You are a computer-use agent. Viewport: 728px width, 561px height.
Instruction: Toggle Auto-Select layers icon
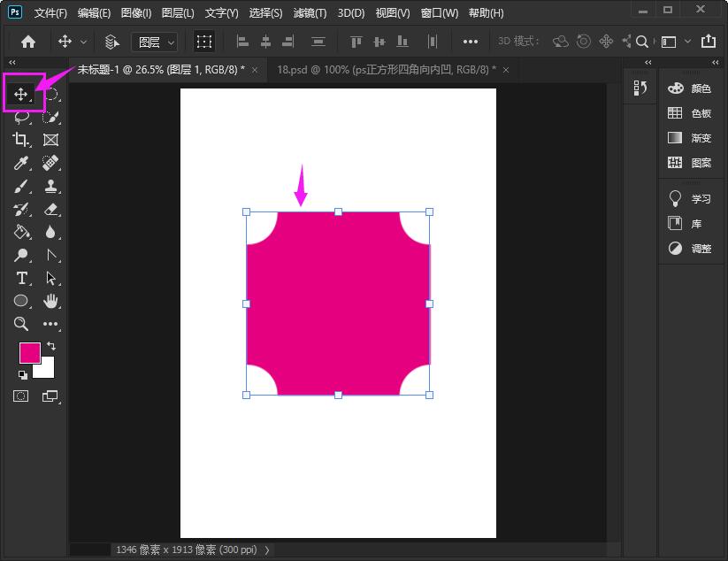click(111, 42)
